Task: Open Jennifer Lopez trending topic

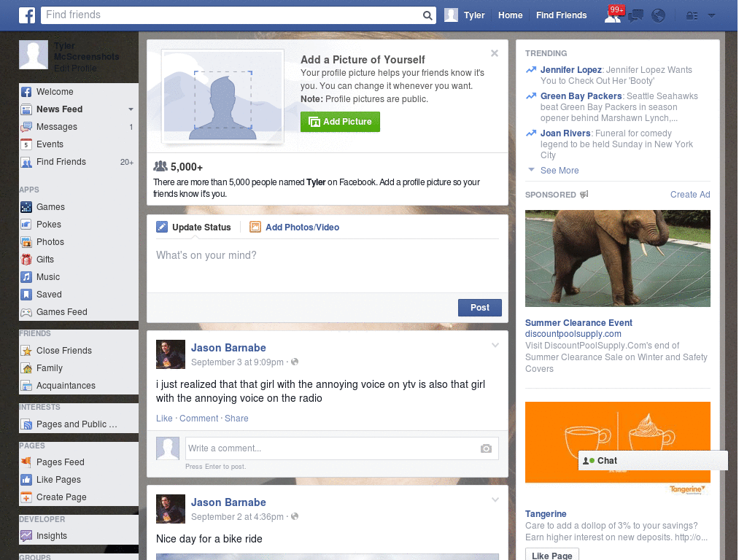Action: tap(570, 70)
